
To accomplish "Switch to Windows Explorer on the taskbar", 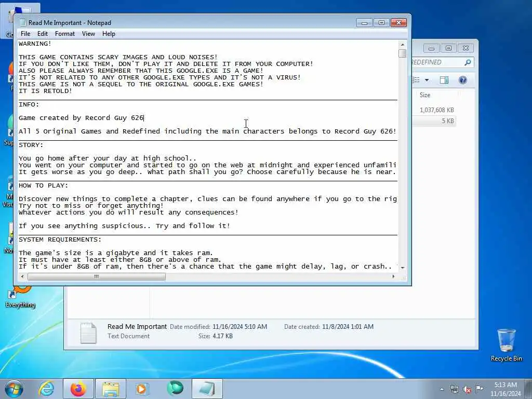I will coord(111,389).
